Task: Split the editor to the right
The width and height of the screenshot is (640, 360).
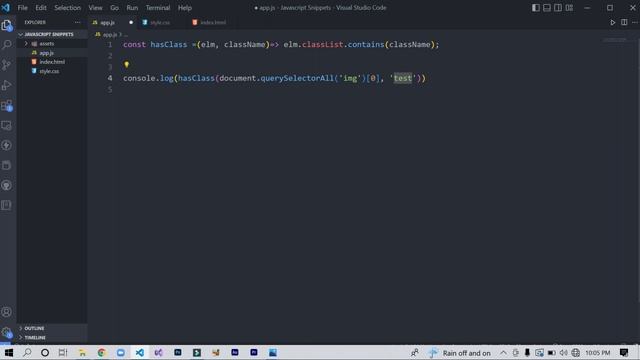Action: (624, 22)
